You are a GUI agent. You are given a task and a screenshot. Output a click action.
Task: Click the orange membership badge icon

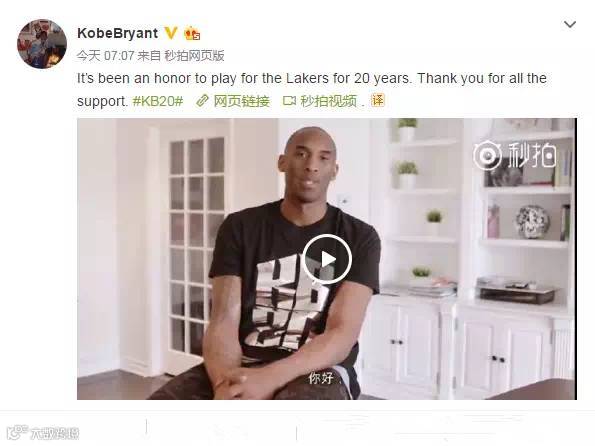pos(192,34)
